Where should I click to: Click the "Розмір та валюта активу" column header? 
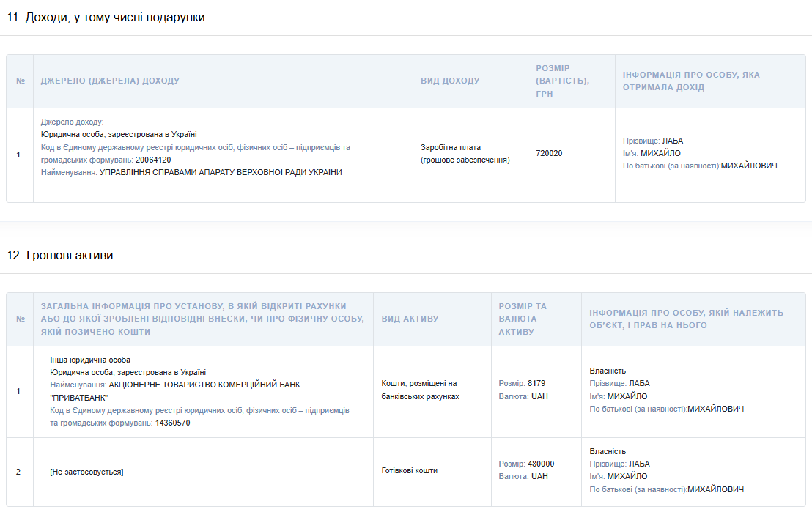click(x=523, y=319)
